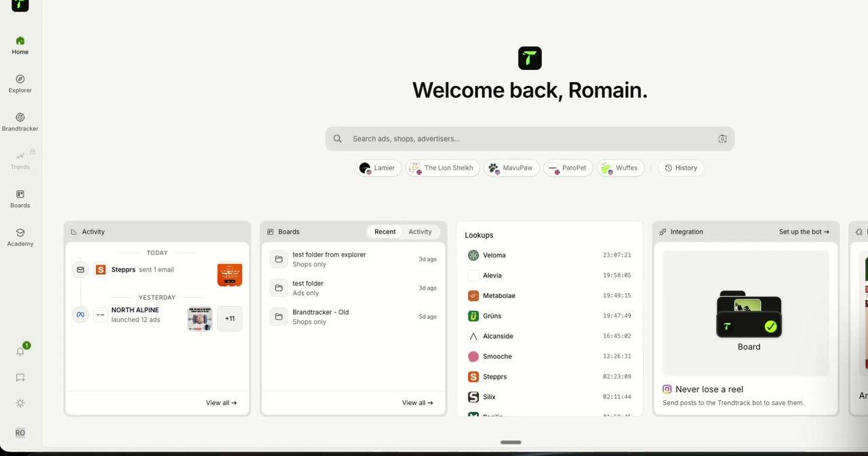Switch Boards panel to Recent tab
The width and height of the screenshot is (868, 456).
click(x=384, y=231)
